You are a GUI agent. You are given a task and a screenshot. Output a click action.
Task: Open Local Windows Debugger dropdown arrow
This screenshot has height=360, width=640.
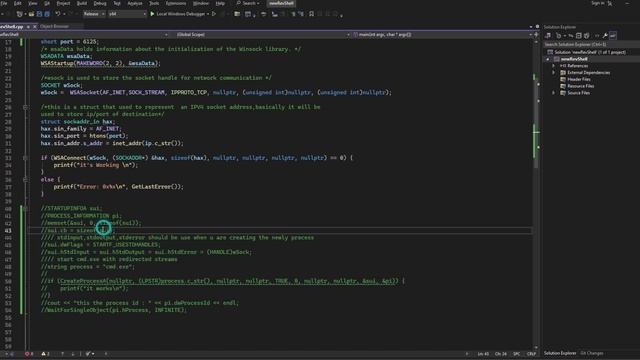[208, 14]
